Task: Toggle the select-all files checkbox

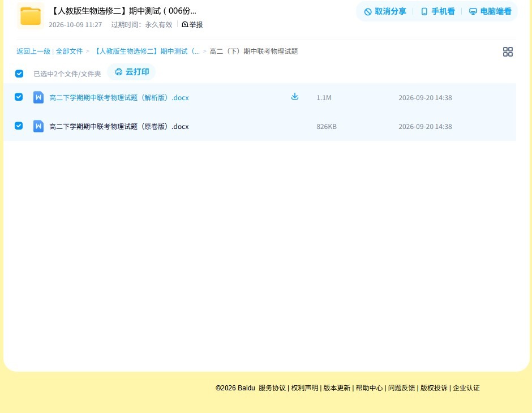Action: point(19,74)
